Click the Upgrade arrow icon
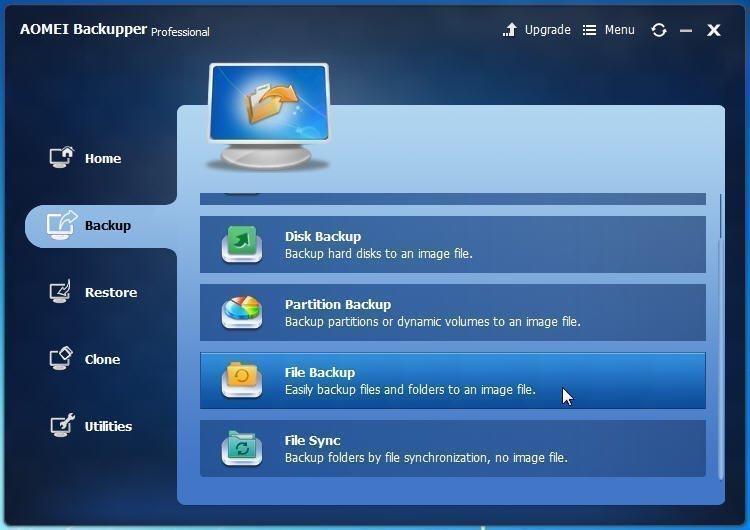750x530 pixels. [510, 30]
